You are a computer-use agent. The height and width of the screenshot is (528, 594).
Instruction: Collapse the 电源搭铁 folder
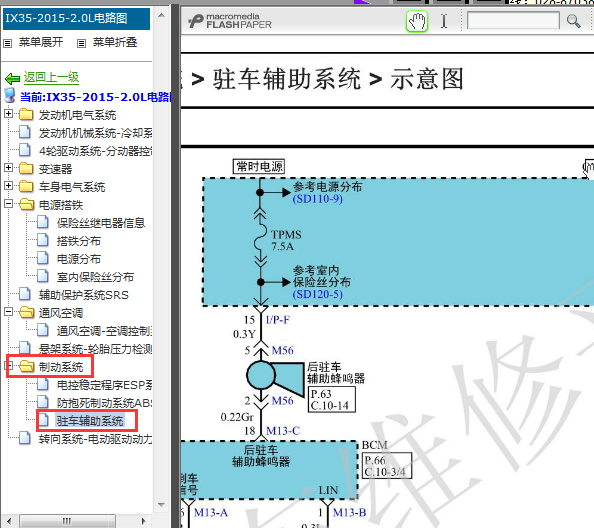click(8, 204)
